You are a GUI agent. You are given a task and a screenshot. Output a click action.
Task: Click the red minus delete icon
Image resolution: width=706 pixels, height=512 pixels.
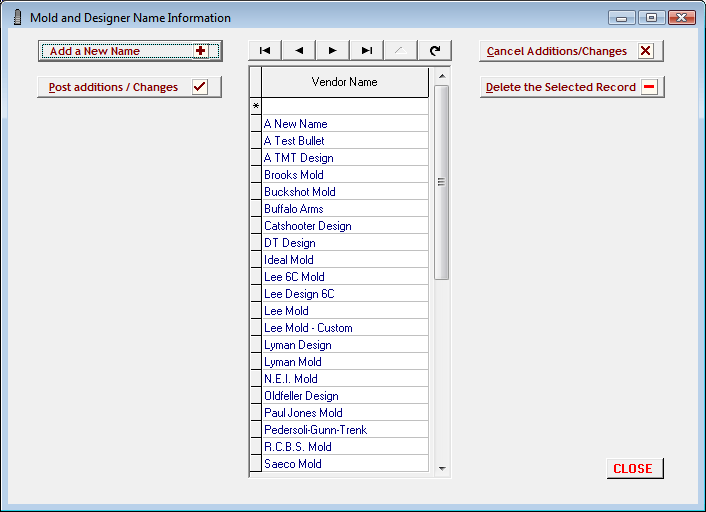pos(649,87)
